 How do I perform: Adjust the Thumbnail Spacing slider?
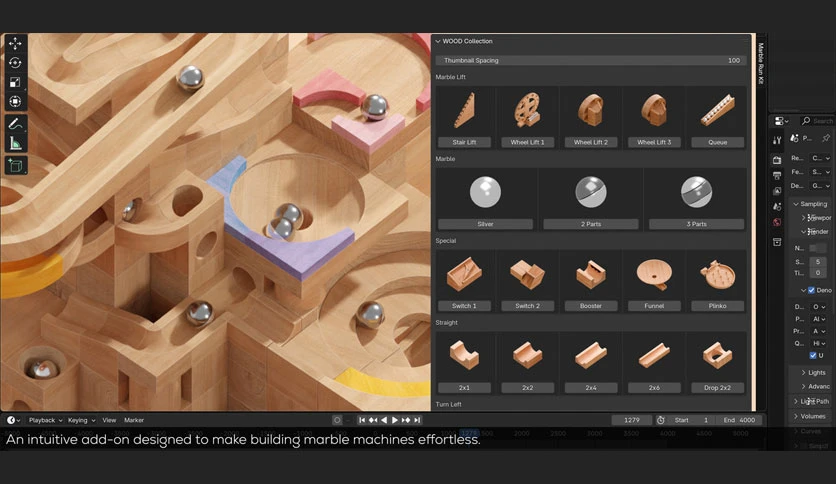coord(591,60)
